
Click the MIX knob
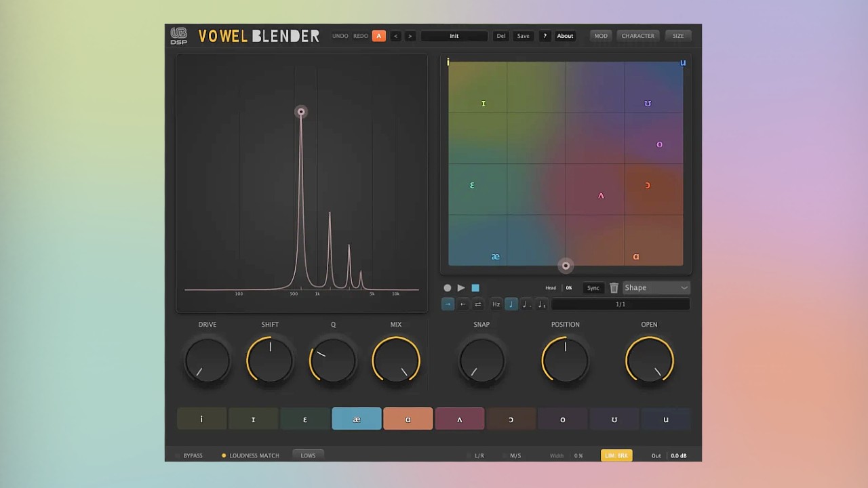(x=396, y=360)
